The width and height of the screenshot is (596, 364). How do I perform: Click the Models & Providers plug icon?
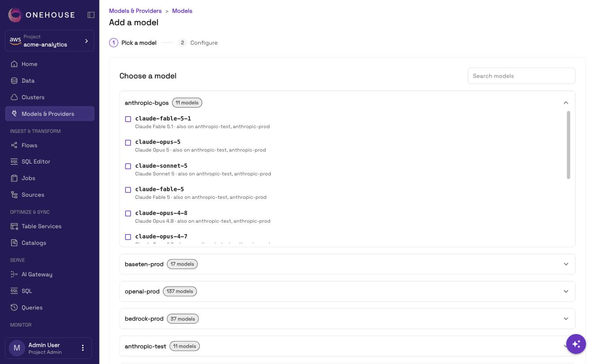[14, 114]
